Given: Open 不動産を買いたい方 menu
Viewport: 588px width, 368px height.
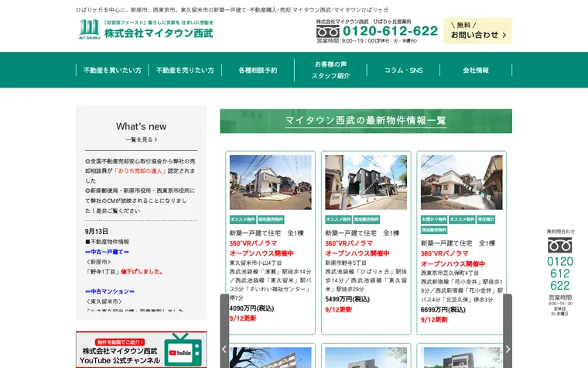Looking at the screenshot, I should coord(112,71).
